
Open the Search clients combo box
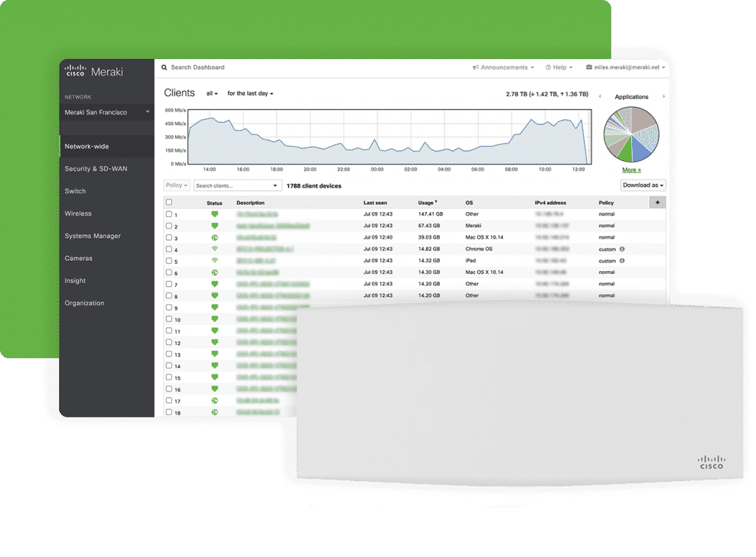(x=238, y=185)
